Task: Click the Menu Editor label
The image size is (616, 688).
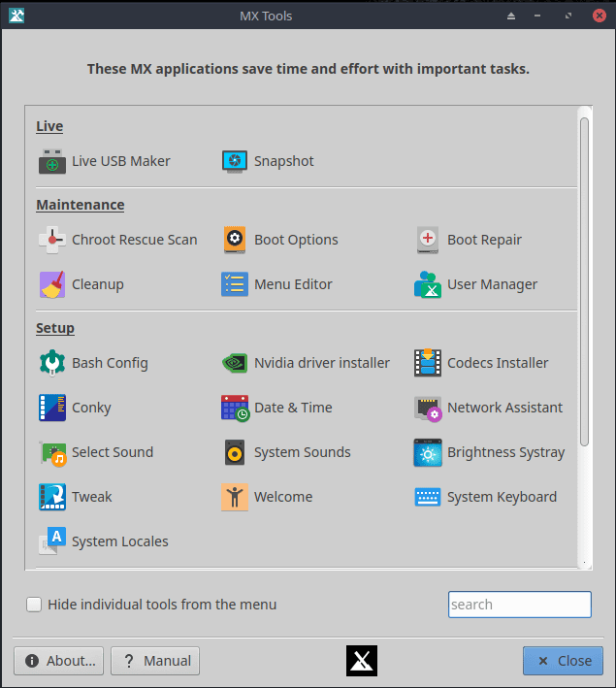Action: [x=293, y=284]
